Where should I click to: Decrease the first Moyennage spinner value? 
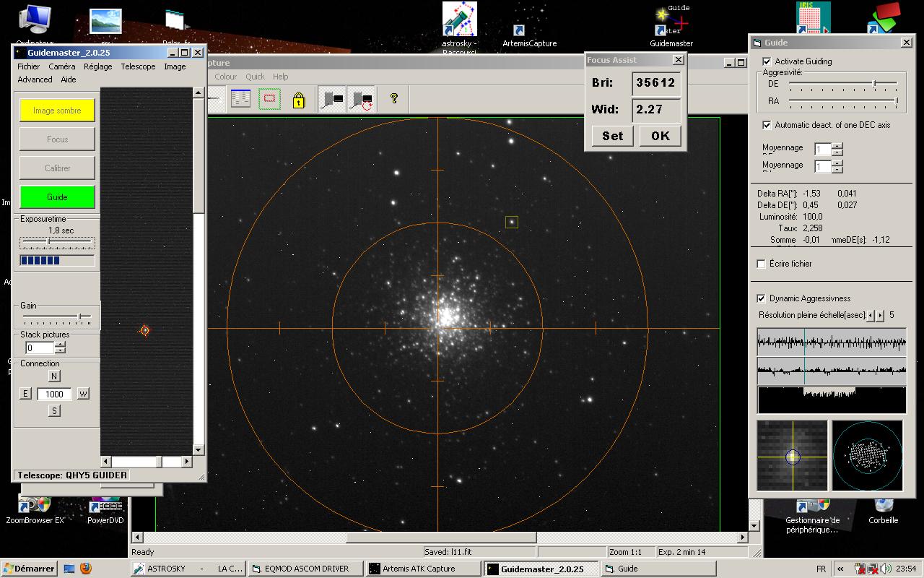(837, 152)
